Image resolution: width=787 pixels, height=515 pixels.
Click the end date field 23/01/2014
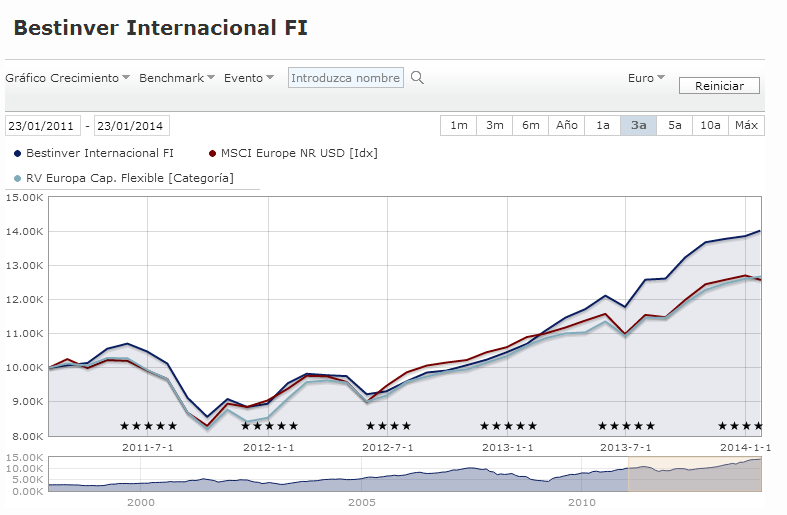(132, 125)
